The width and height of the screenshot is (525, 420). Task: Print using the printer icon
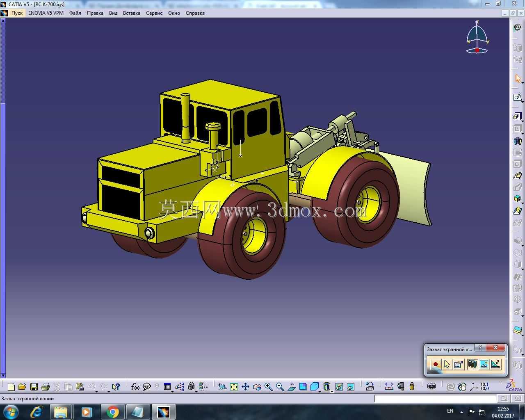46,386
